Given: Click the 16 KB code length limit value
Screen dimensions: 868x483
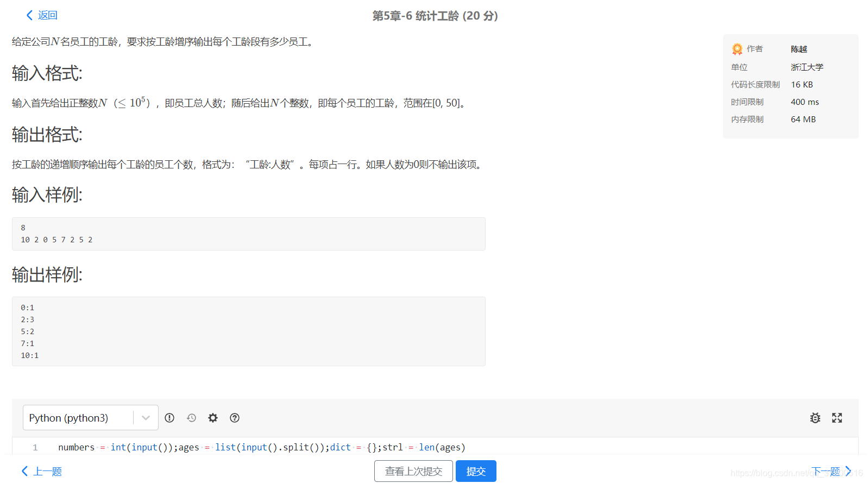Looking at the screenshot, I should (x=802, y=84).
